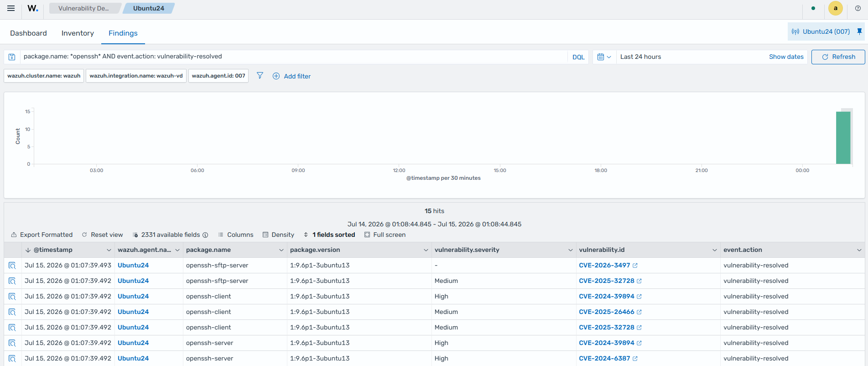Click the 15 hits text
Screen dimensions: 868x366
coord(434,211)
